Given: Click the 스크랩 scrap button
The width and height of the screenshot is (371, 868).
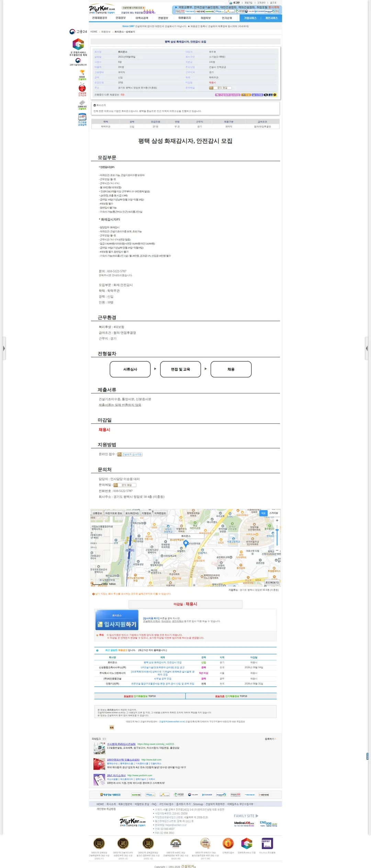Looking at the screenshot, I should pos(257,95).
